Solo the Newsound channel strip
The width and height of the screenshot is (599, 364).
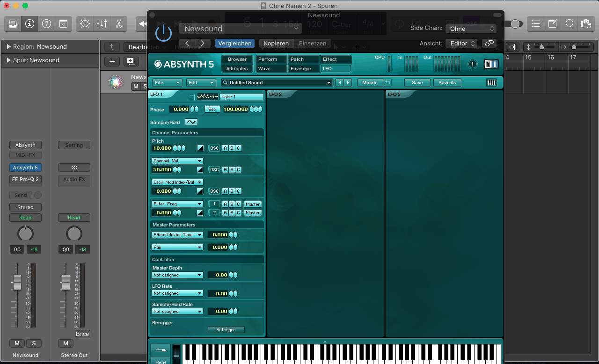[34, 343]
